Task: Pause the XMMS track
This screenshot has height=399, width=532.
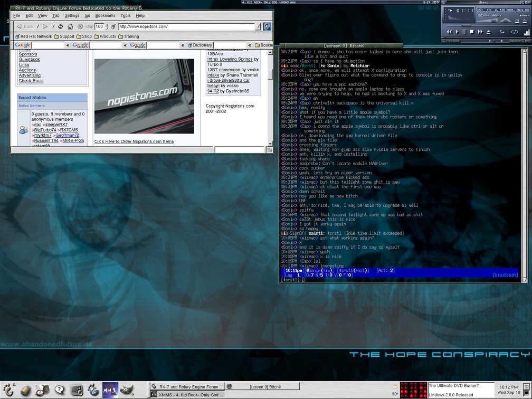Action: [x=464, y=32]
